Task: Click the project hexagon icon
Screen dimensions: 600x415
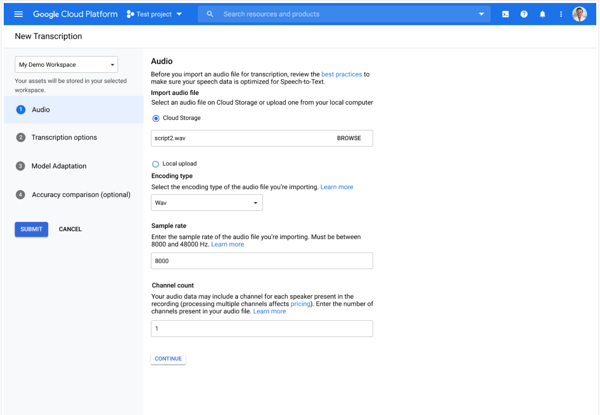Action: point(130,14)
